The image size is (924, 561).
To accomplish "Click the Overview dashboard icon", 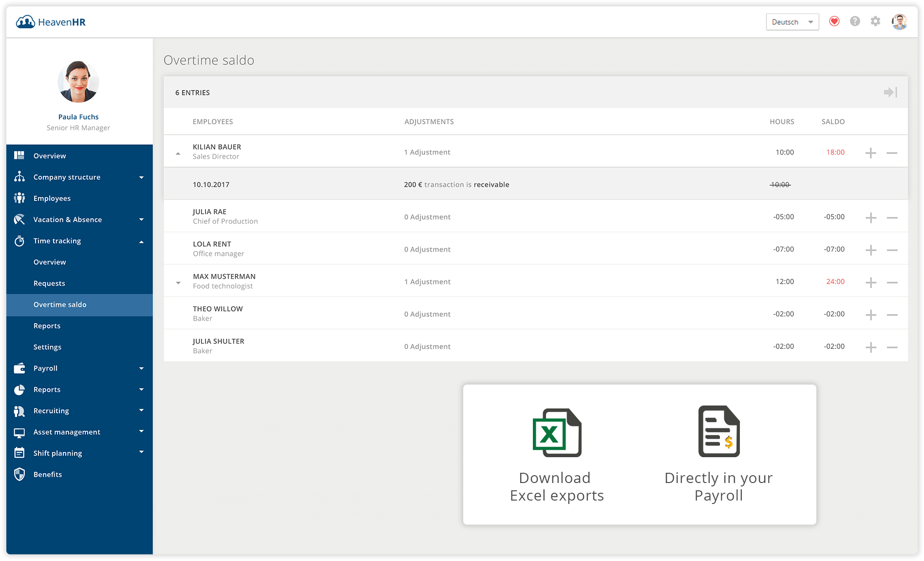I will [x=19, y=155].
